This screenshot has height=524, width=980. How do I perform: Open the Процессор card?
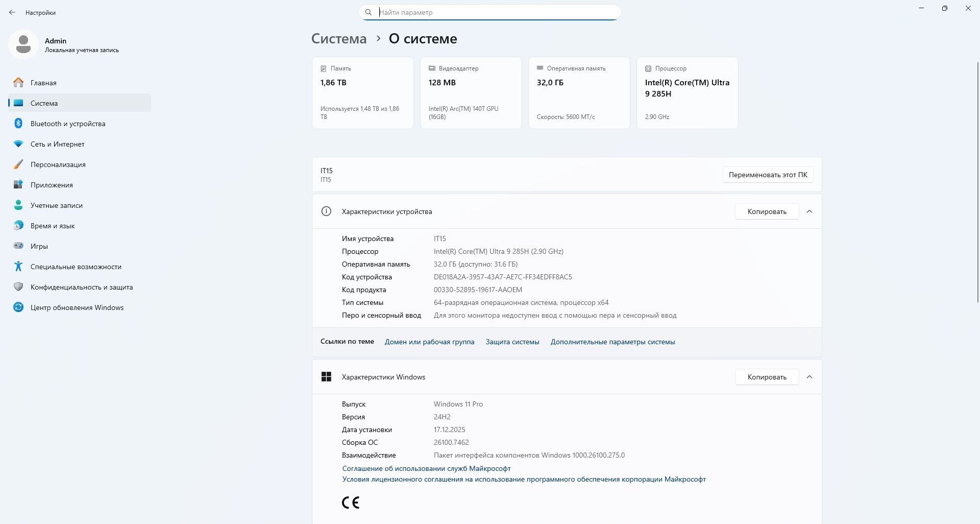pyautogui.click(x=688, y=93)
